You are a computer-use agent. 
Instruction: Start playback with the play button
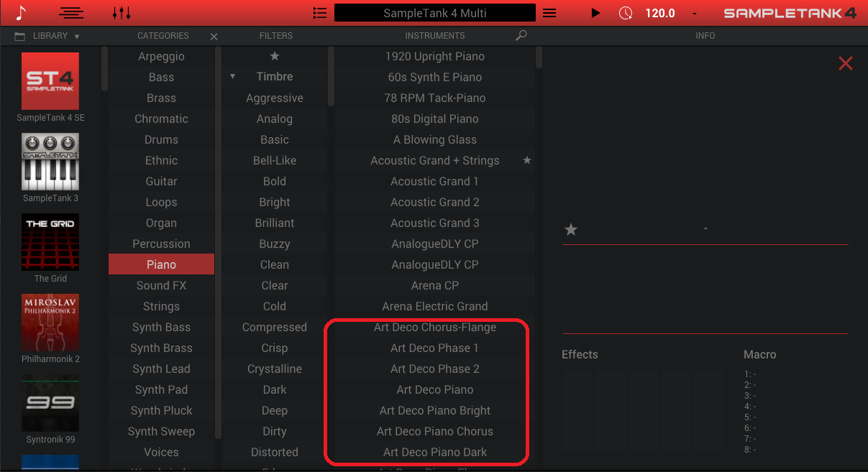click(595, 13)
